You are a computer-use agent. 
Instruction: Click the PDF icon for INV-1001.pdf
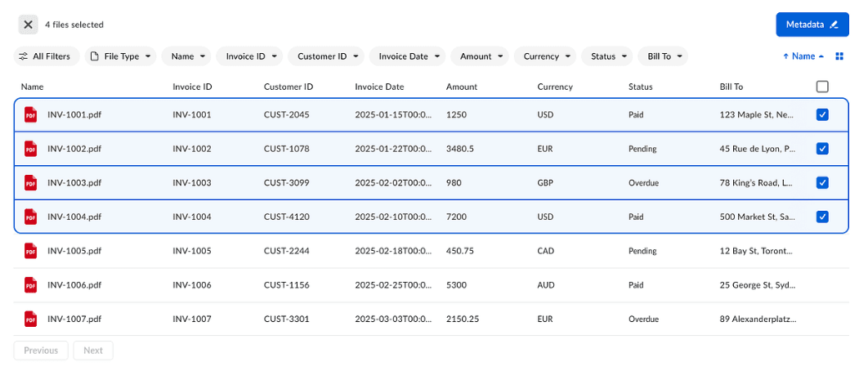coord(31,115)
